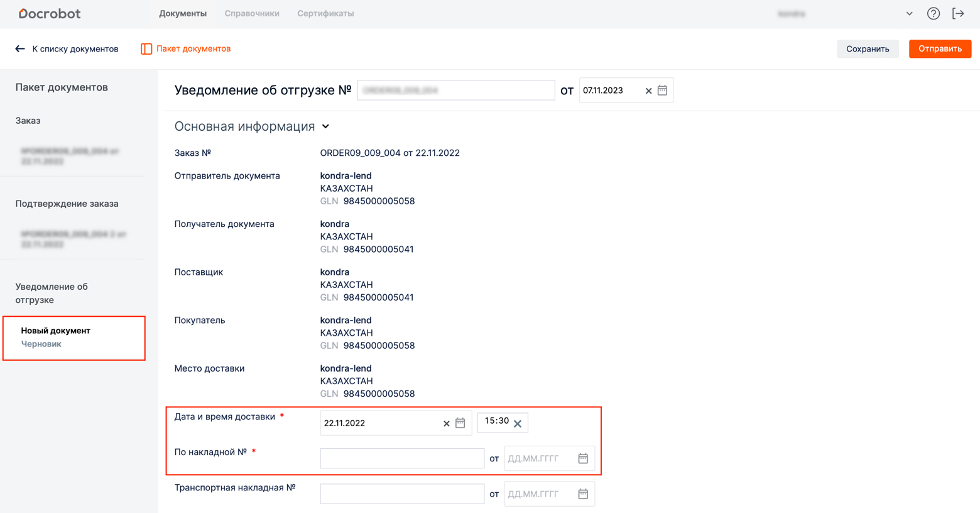Open the Сертификаты section
Screen dimensions: 980x513
coord(325,14)
